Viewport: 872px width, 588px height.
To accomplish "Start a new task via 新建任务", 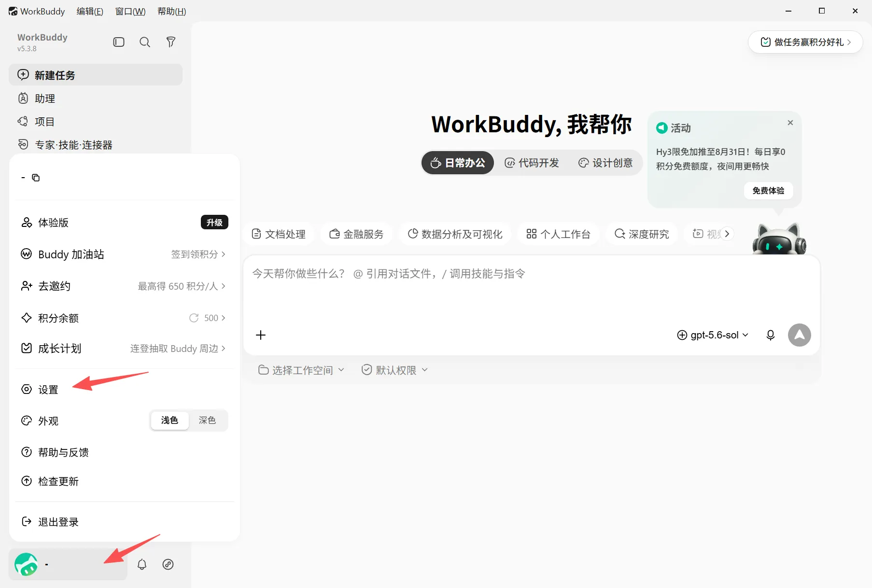I will pos(96,75).
